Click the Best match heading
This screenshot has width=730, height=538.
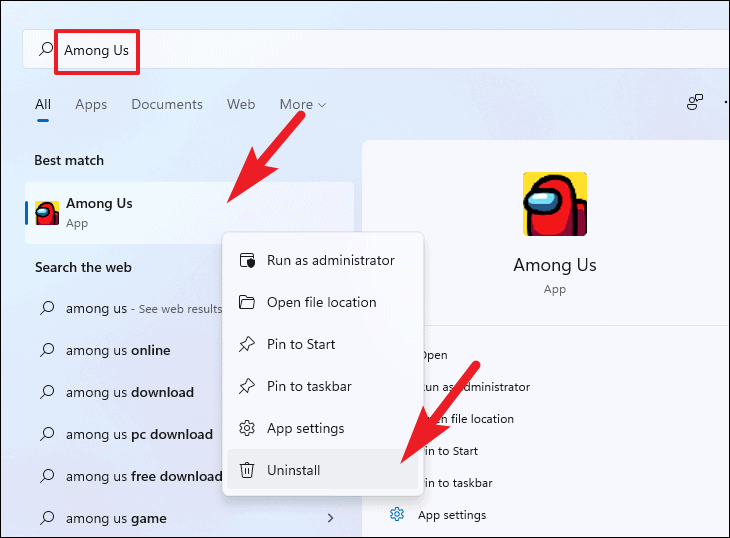pos(69,161)
